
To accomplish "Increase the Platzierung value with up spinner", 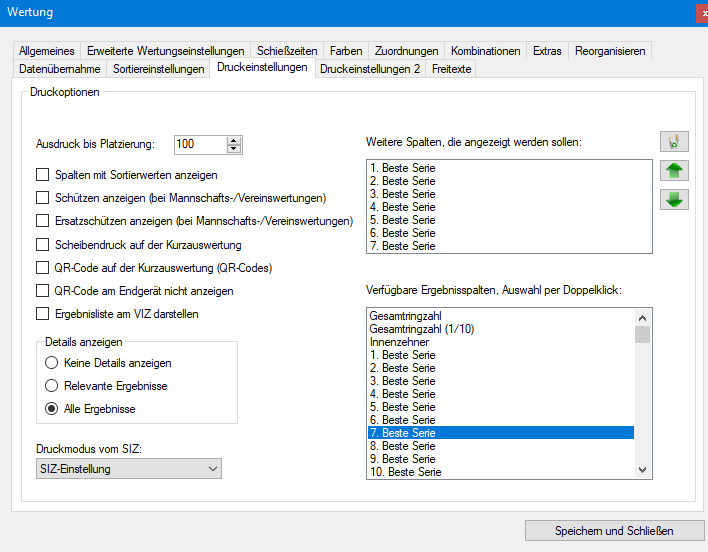I will pos(234,140).
